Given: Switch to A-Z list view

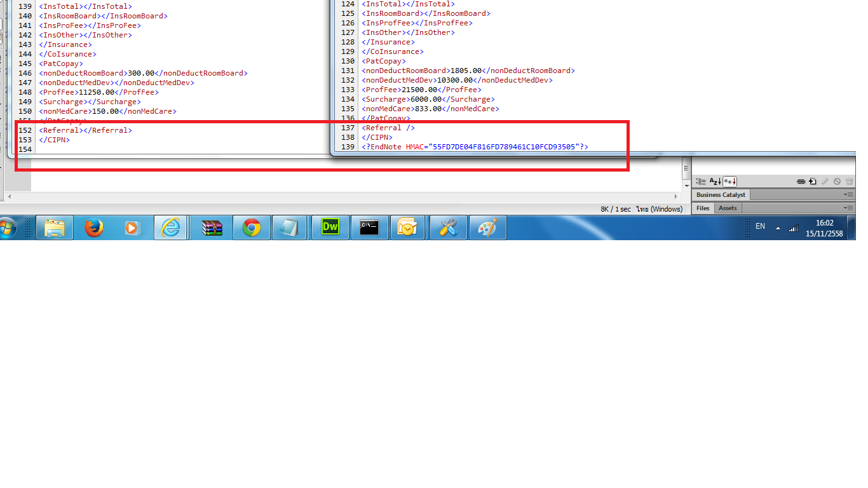Looking at the screenshot, I should [715, 181].
